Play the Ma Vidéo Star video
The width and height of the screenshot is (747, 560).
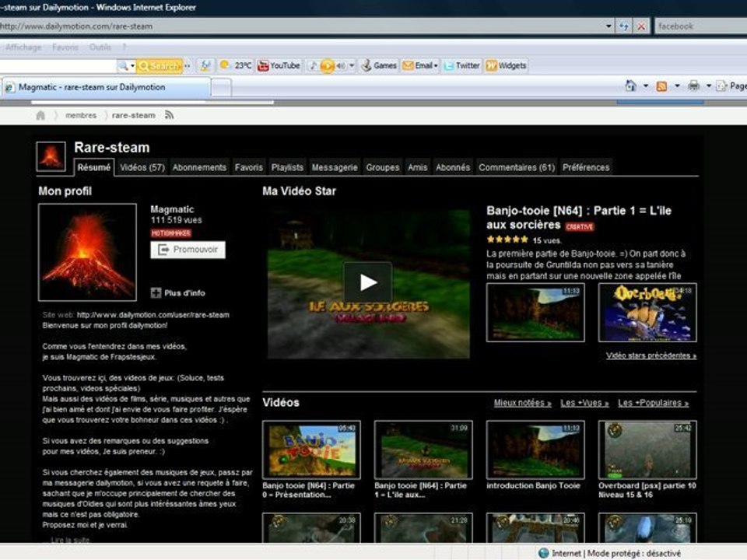(x=368, y=282)
